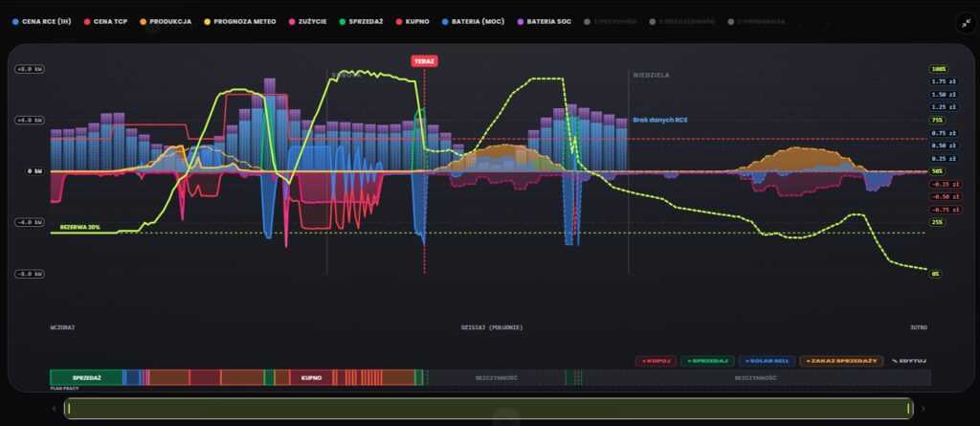Toggle the BATERIA SOC legend series
This screenshot has width=980, height=426.
(545, 21)
